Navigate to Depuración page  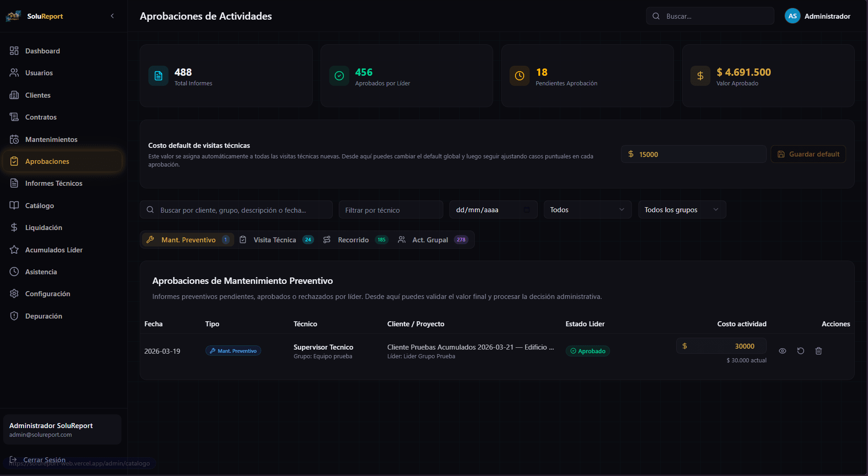point(43,316)
